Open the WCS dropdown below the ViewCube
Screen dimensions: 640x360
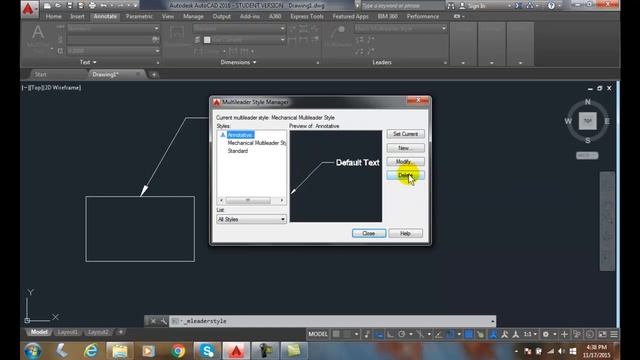(x=587, y=156)
